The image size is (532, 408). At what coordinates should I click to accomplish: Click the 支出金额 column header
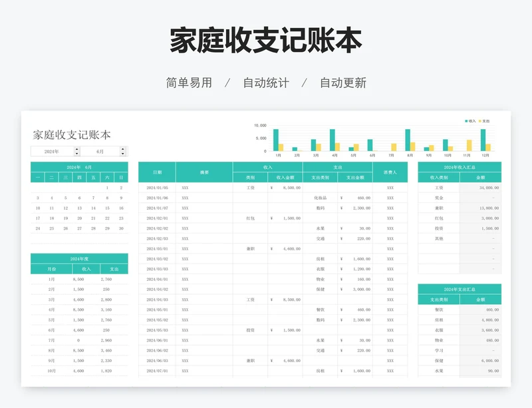click(x=355, y=177)
